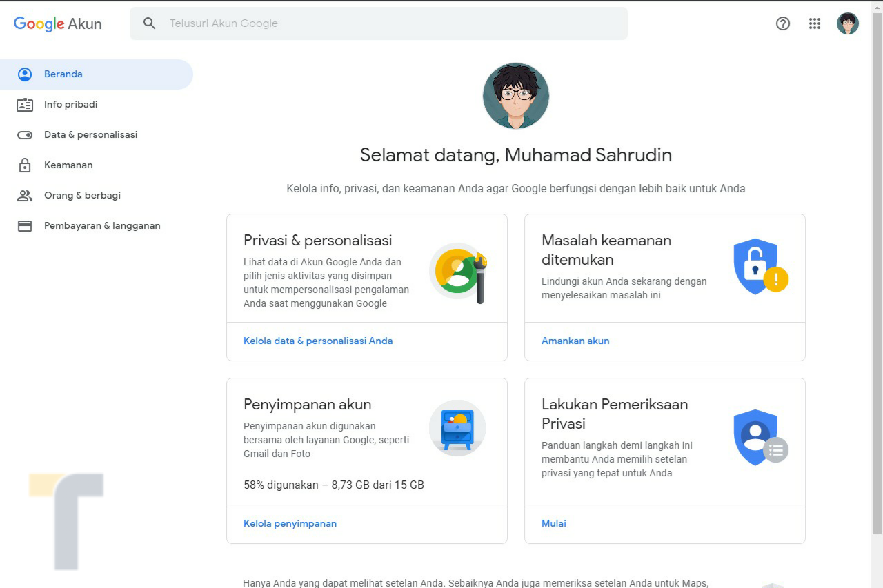Open Keamanan menu item
Screen dimensions: 883x588
[x=96, y=165]
